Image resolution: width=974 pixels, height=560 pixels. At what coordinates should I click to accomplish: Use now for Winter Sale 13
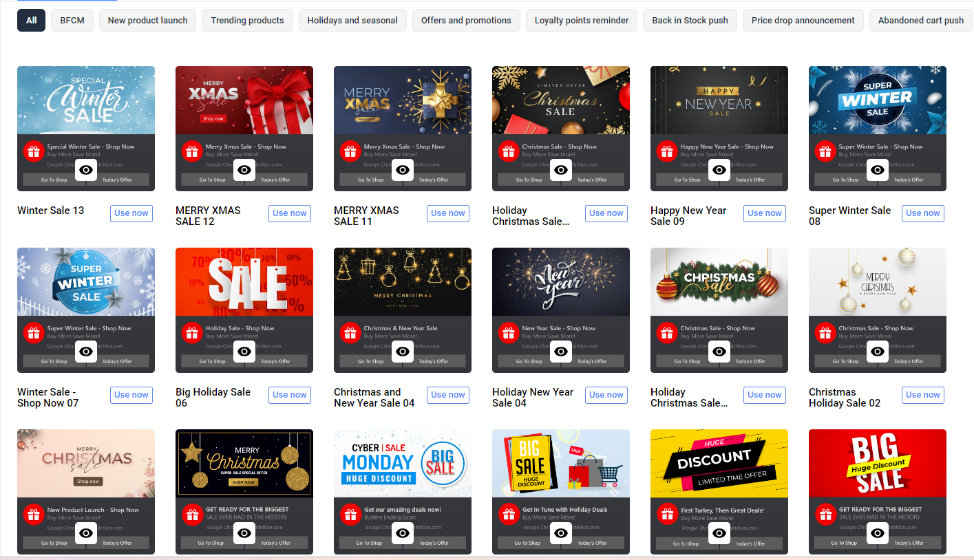[x=131, y=213]
